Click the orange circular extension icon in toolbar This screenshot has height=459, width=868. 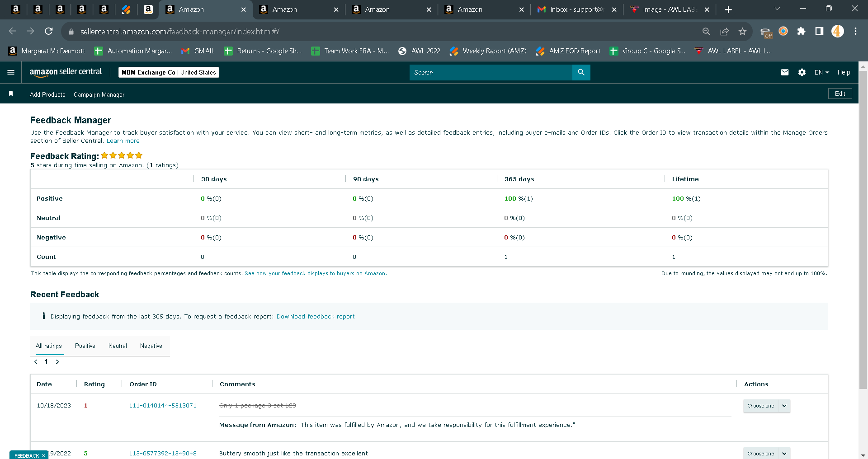[x=783, y=31]
